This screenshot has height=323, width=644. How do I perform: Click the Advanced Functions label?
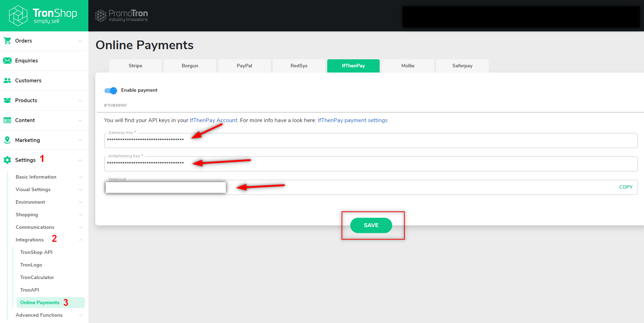[x=39, y=315]
